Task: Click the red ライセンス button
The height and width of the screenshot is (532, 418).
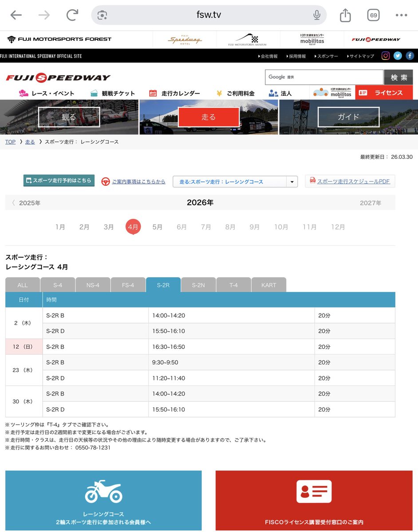Action: [384, 93]
